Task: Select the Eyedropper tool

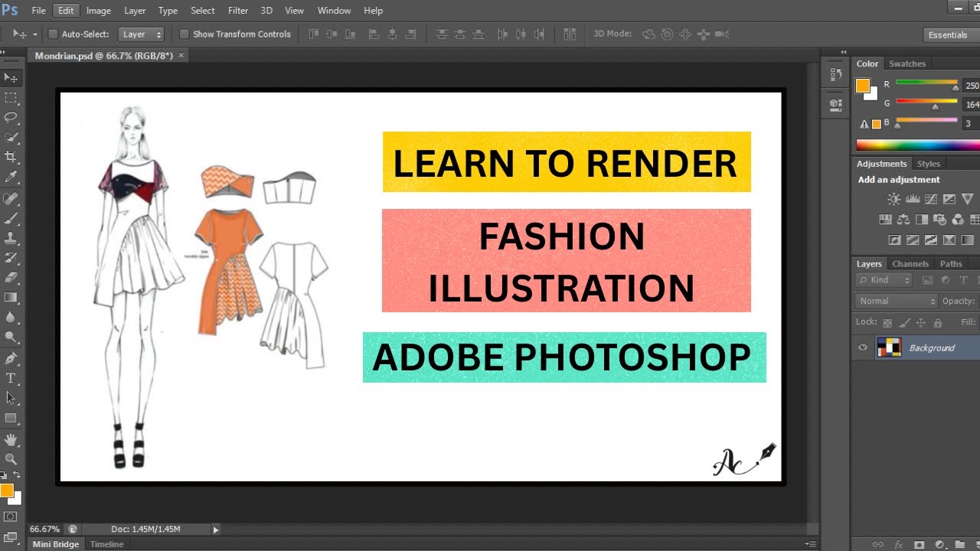Action: click(11, 177)
